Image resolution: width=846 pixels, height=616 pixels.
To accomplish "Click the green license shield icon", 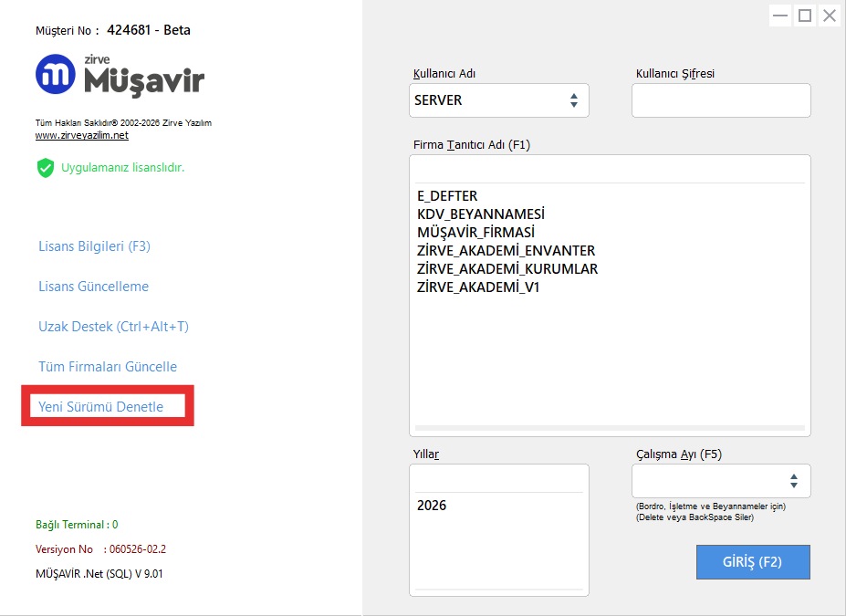I will click(46, 168).
